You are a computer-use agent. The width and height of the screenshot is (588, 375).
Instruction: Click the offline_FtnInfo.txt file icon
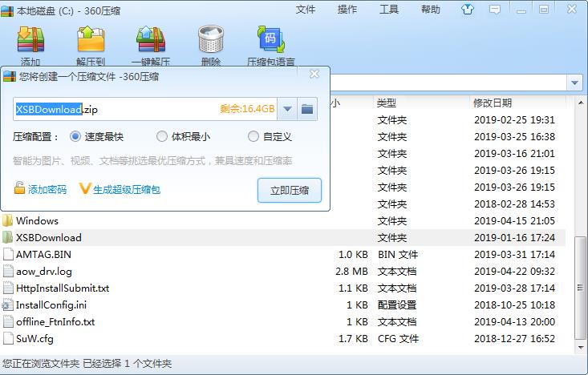(8, 322)
